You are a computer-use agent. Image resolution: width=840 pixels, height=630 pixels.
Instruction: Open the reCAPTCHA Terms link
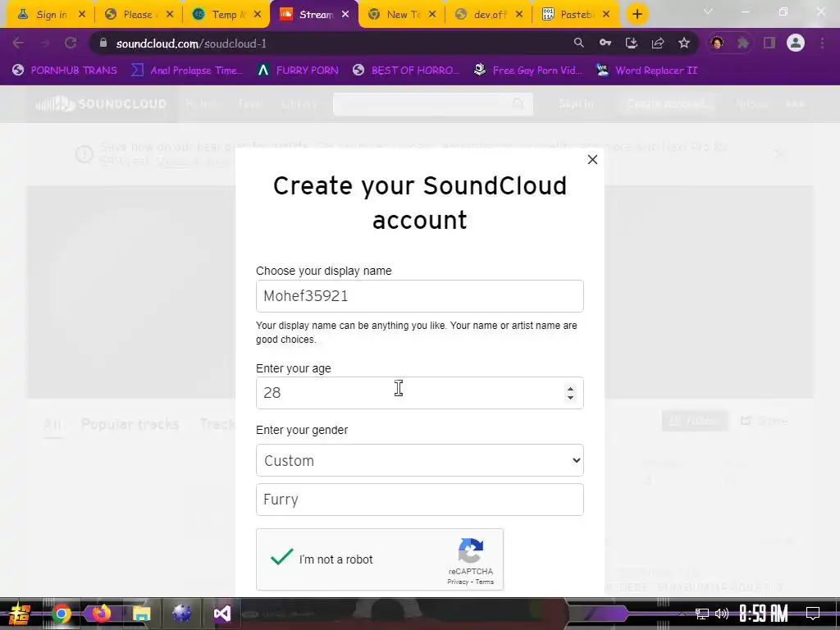[x=484, y=582]
